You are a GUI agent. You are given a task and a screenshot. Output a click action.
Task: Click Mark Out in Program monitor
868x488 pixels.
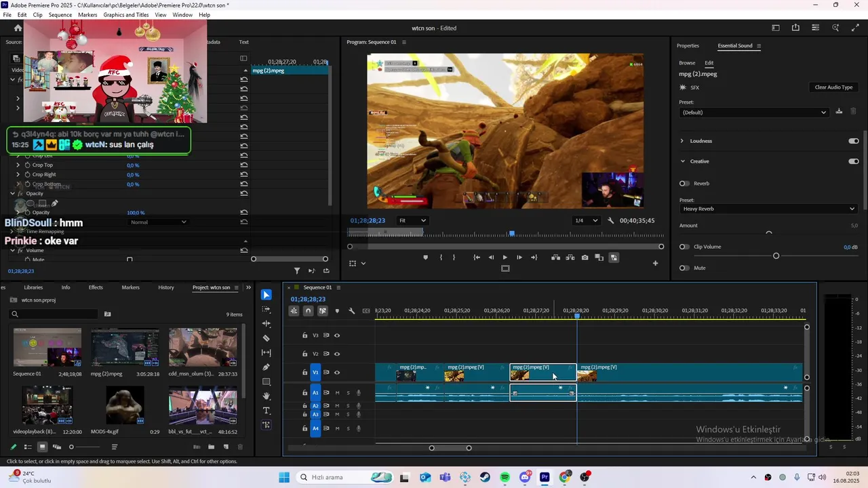(454, 258)
